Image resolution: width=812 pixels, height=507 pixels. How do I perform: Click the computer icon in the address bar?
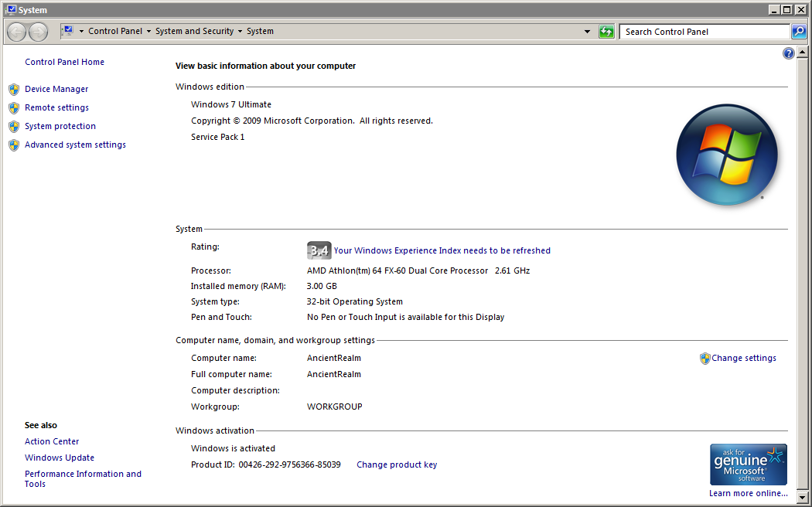click(x=68, y=31)
